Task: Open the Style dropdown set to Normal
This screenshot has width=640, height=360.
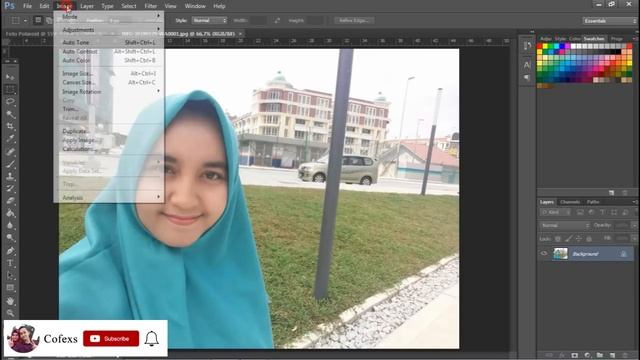Action: click(x=209, y=20)
